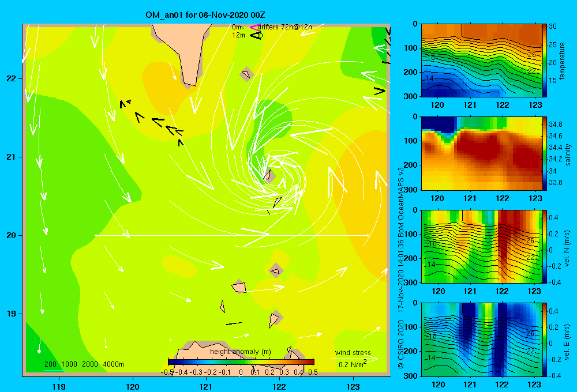This screenshot has width=577, height=392.
Task: Click longitude label 122 on the main map axis
Action: pyautogui.click(x=279, y=386)
